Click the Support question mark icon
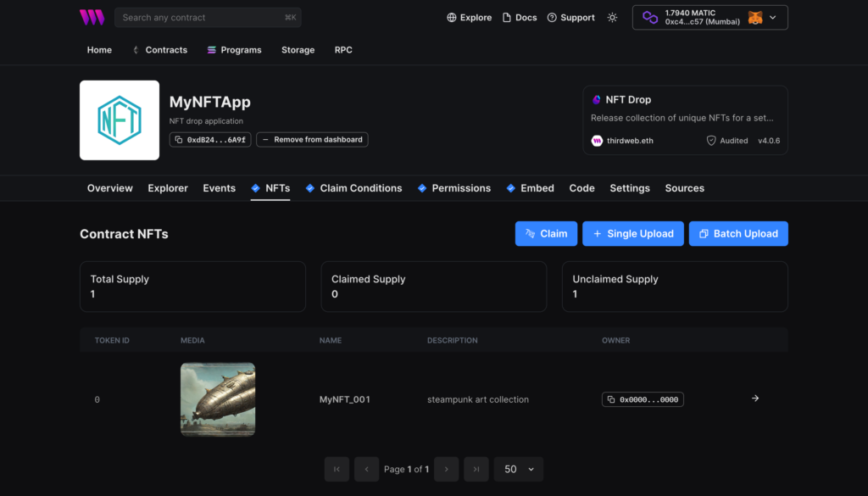 (x=552, y=18)
